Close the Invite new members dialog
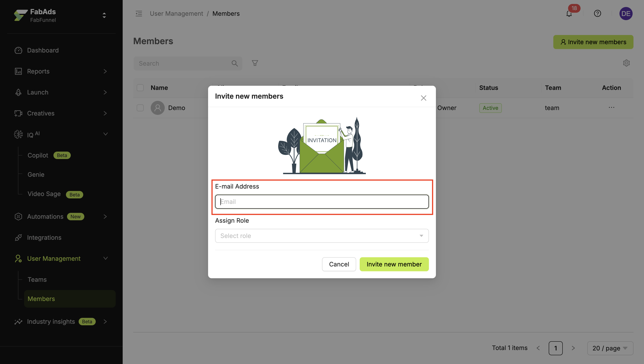Viewport: 644px width, 364px height. pos(423,98)
